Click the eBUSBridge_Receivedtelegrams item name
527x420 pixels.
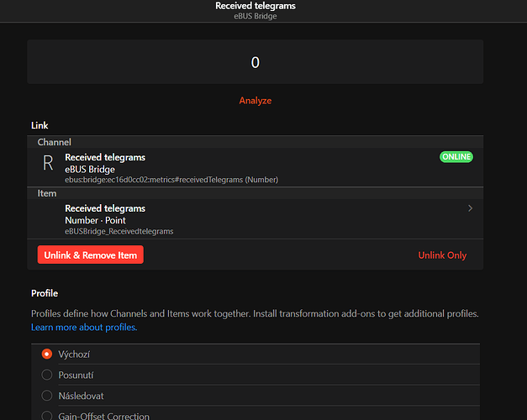pyautogui.click(x=119, y=231)
